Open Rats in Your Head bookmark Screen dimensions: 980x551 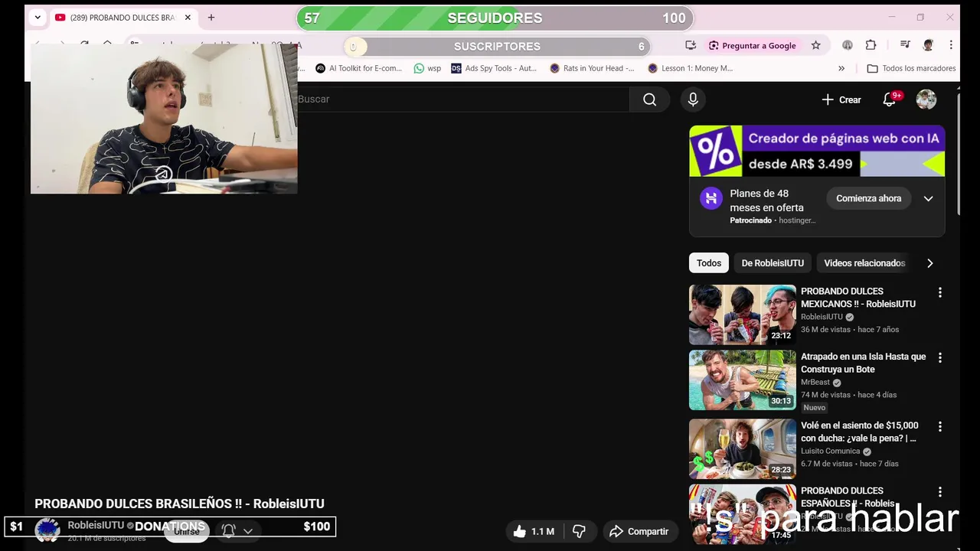click(x=593, y=68)
